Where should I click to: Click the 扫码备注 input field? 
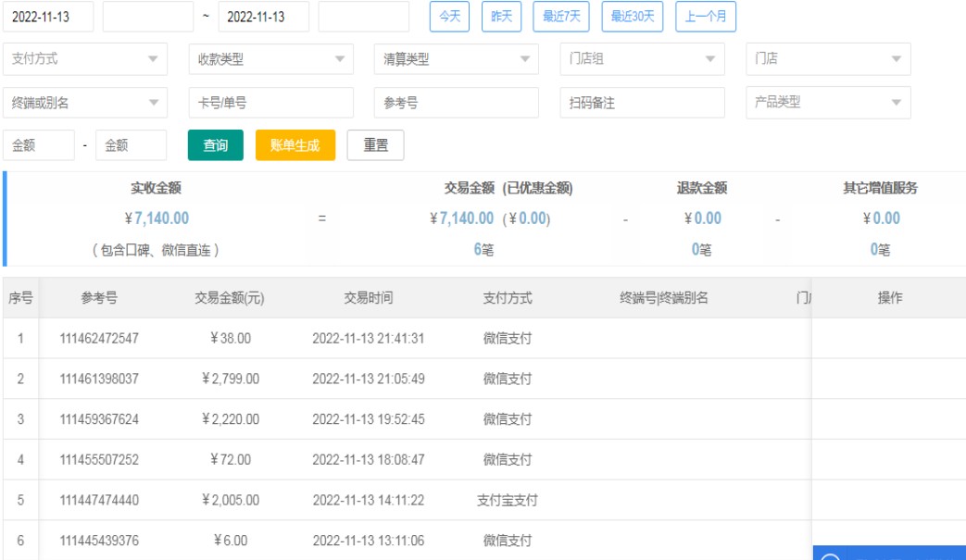click(642, 103)
